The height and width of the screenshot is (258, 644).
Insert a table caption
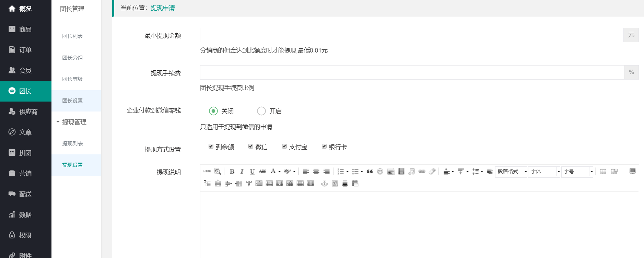click(x=207, y=183)
